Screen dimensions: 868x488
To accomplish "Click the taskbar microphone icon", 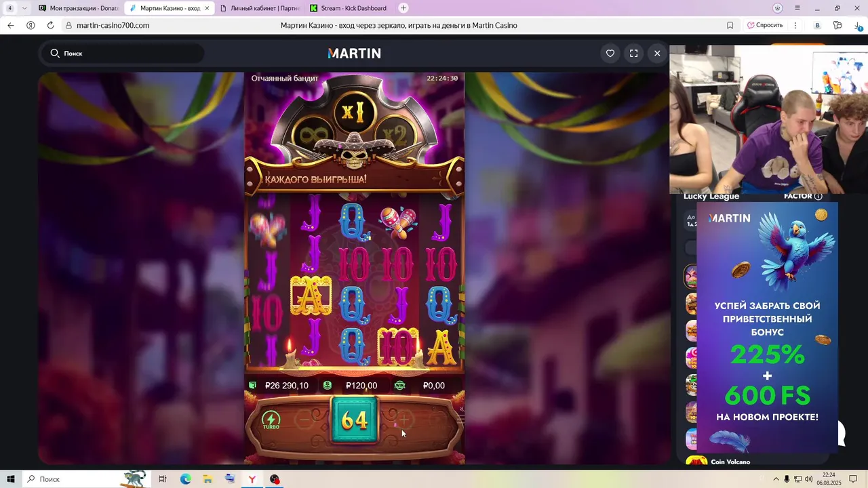I will pos(787,479).
